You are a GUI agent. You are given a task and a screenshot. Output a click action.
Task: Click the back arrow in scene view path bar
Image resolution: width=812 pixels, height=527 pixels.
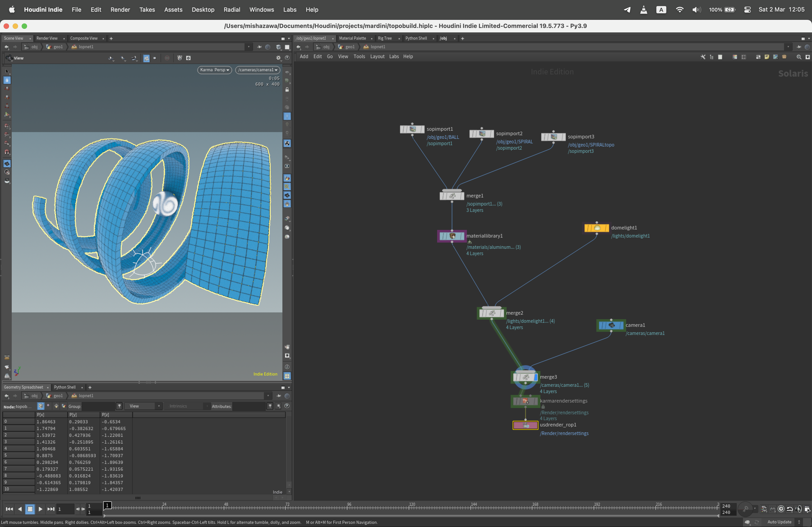click(7, 47)
